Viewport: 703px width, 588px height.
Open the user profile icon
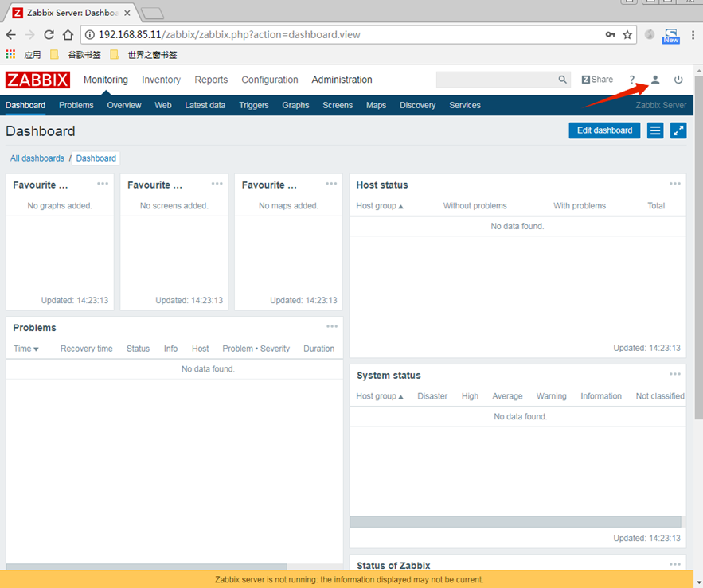(x=655, y=80)
